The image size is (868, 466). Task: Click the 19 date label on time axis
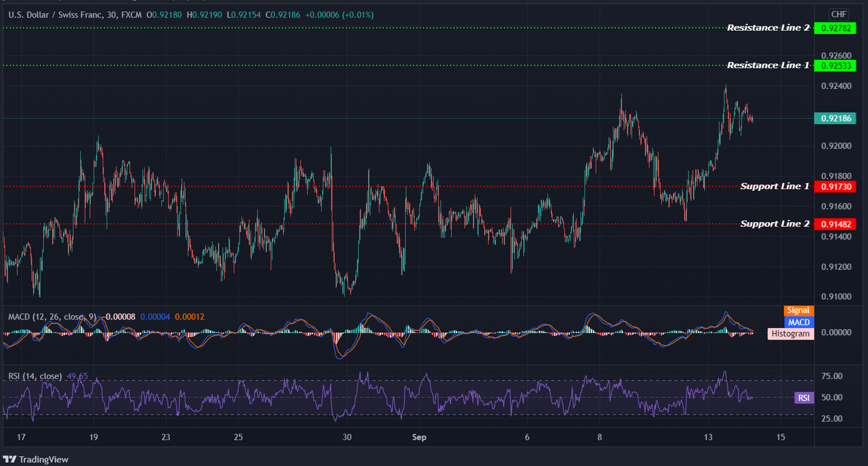(x=94, y=437)
